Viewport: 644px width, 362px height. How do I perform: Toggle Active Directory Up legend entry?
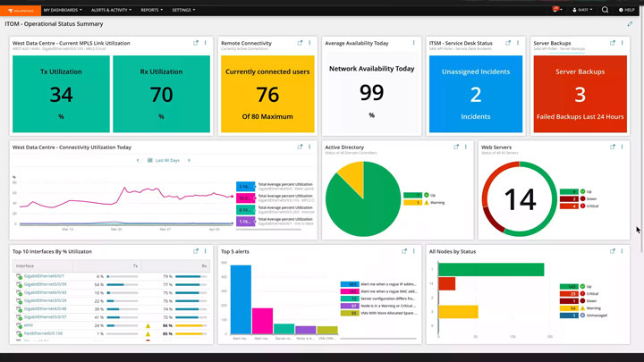[419, 195]
